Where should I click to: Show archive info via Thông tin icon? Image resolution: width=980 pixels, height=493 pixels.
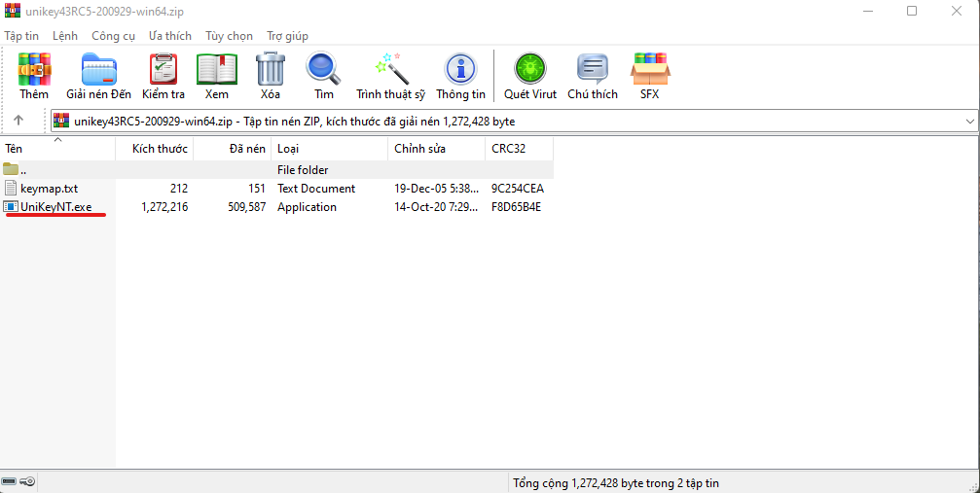tap(460, 70)
